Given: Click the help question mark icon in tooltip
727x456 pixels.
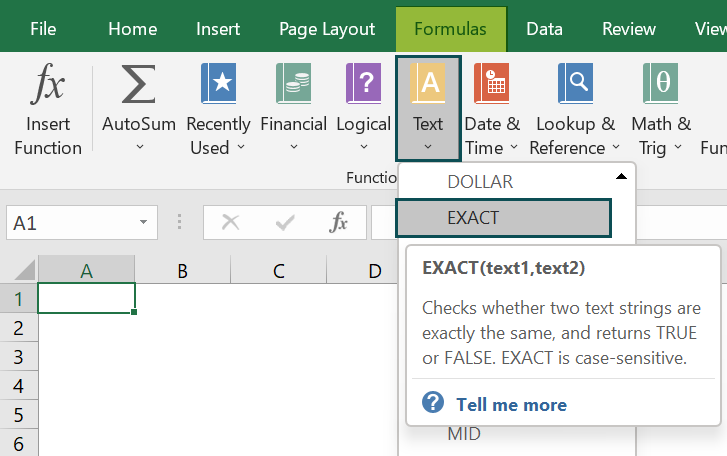Looking at the screenshot, I should click(x=433, y=402).
